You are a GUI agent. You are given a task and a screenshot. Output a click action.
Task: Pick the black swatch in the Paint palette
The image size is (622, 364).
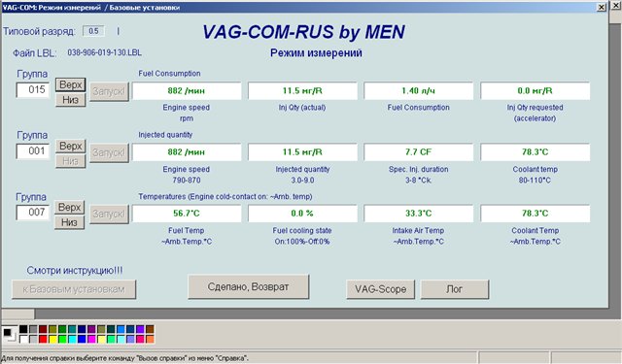pos(23,329)
